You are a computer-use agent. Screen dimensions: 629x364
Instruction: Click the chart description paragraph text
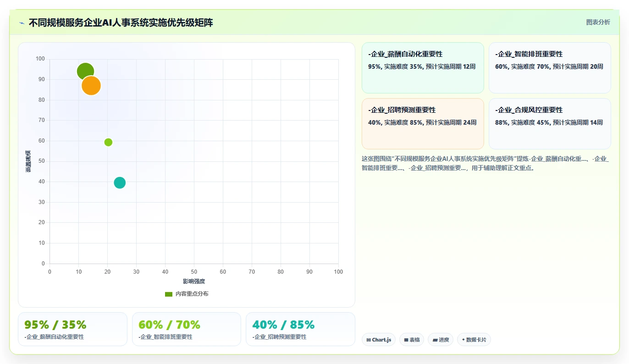tap(485, 163)
